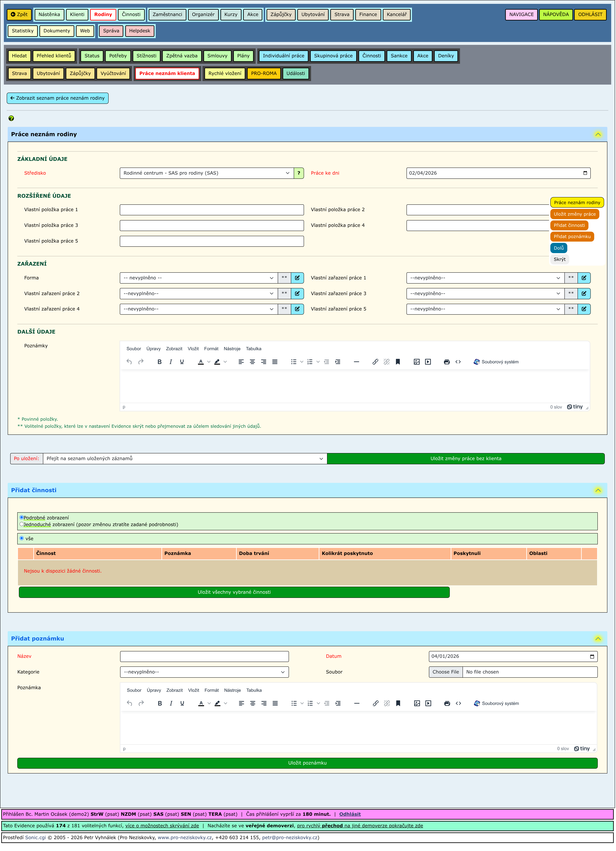
Task: Insert horizontal line in the Poznámky editor
Action: pyautogui.click(x=357, y=362)
